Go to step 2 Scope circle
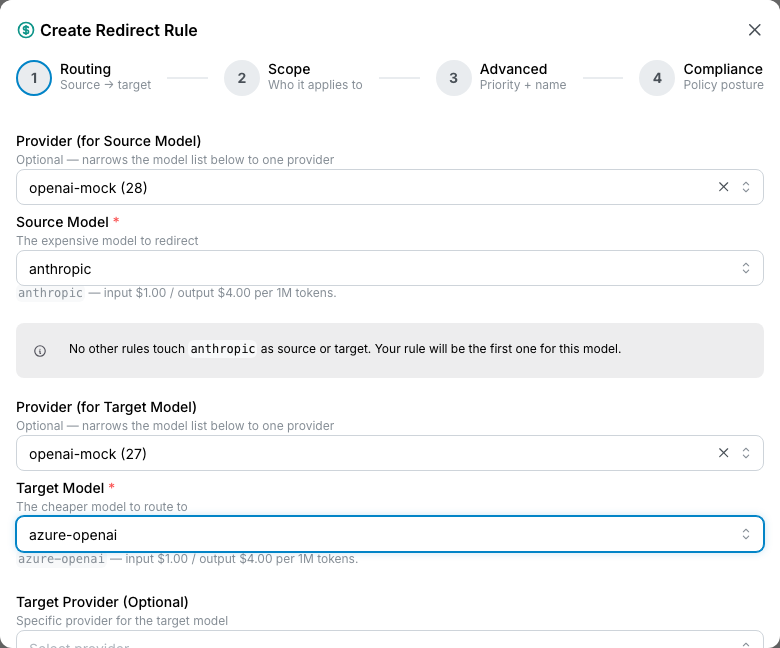The height and width of the screenshot is (648, 780). [x=242, y=78]
